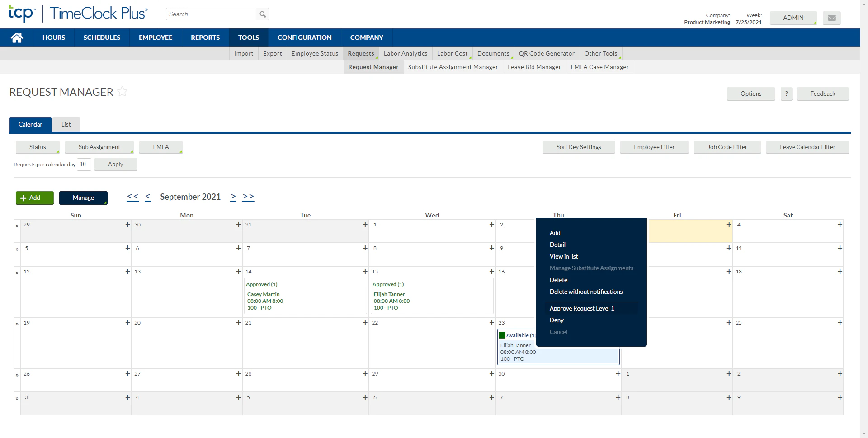Open the Status filter dropdown

(38, 147)
